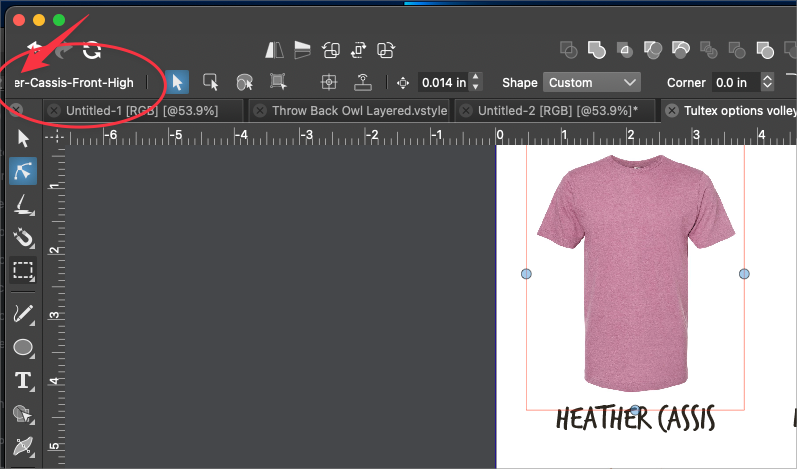This screenshot has width=797, height=469.
Task: Click the Corner value stepper arrows
Action: (x=767, y=82)
